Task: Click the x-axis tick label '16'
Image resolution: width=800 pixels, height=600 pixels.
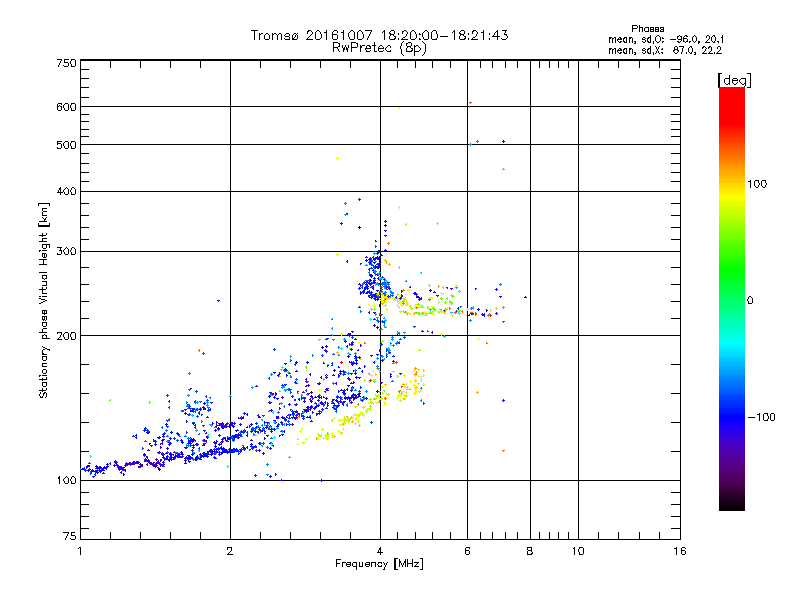Action: (680, 551)
